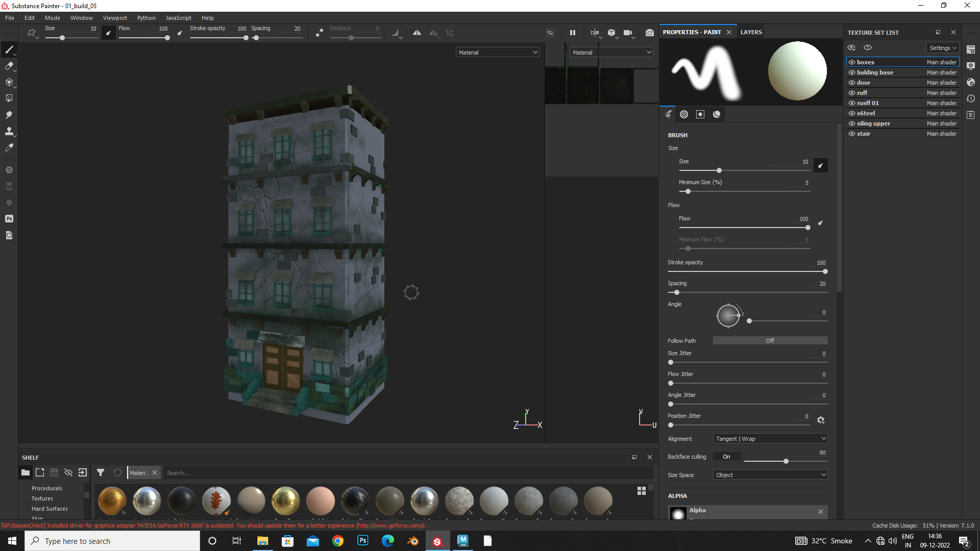Viewport: 980px width, 551px height.
Task: Open the Settings dropdown in Texture Set List
Action: pyautogui.click(x=942, y=47)
